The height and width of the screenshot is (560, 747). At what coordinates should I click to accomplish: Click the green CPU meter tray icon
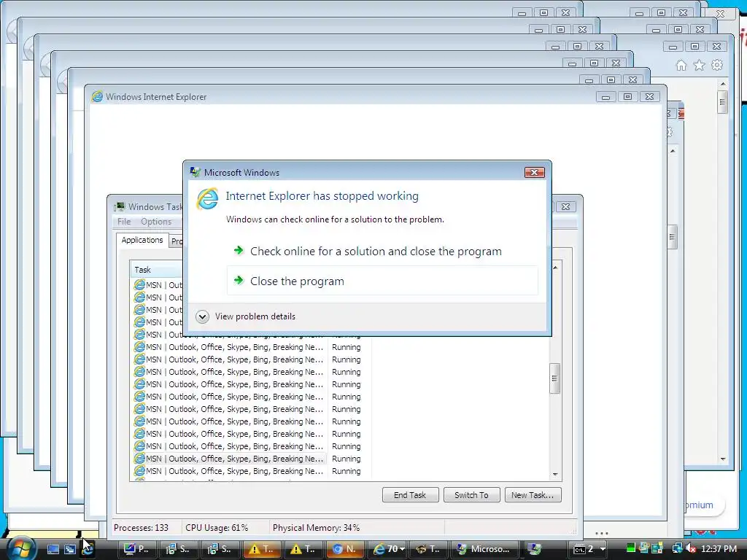pos(631,548)
